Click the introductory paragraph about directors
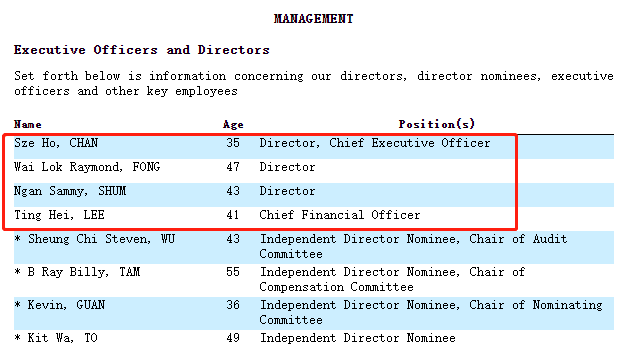This screenshot has width=624, height=360. 314,84
